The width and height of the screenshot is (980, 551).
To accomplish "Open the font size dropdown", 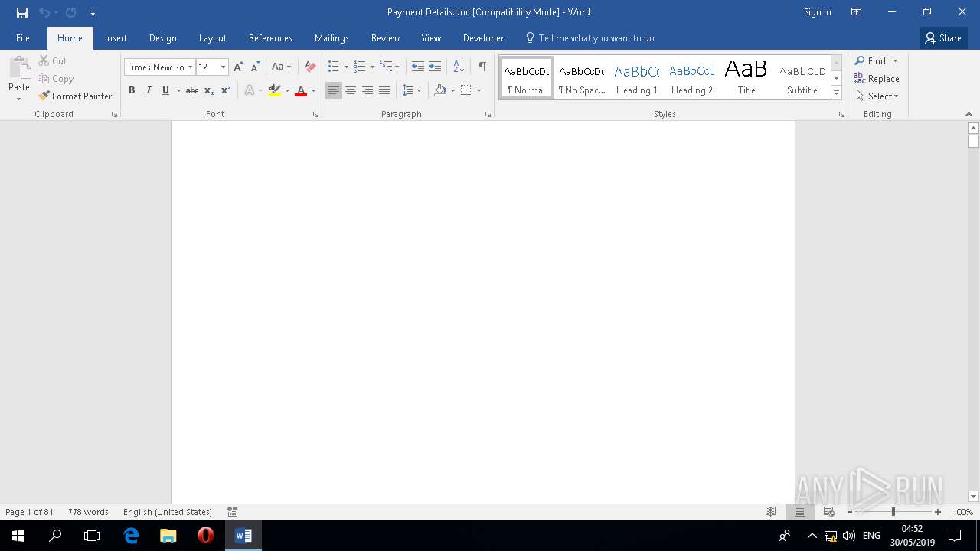I will click(223, 67).
